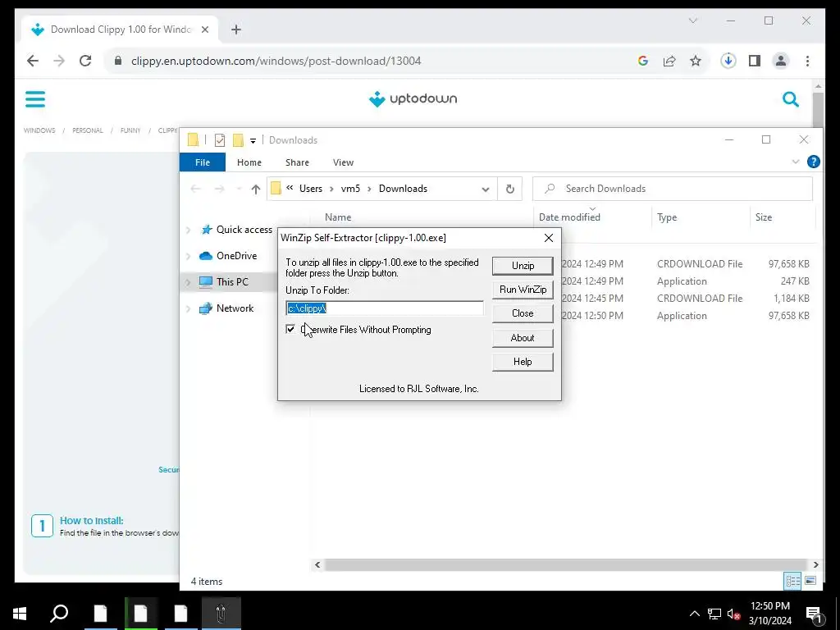840x630 pixels.
Task: Switch to Large icons view icon
Action: 810,581
